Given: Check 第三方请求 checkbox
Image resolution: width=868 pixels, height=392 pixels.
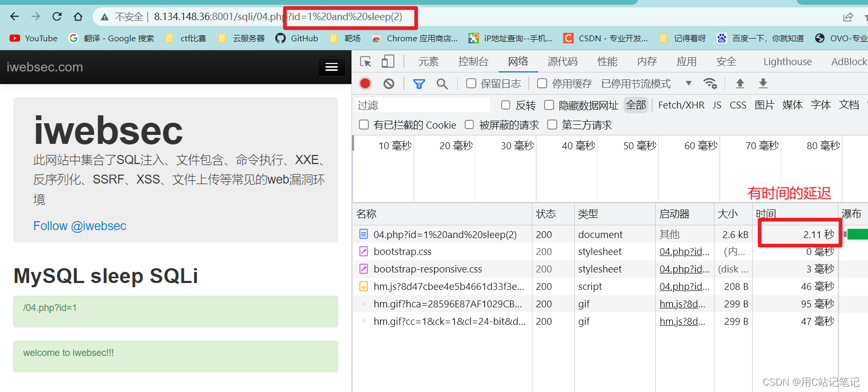Looking at the screenshot, I should (552, 125).
